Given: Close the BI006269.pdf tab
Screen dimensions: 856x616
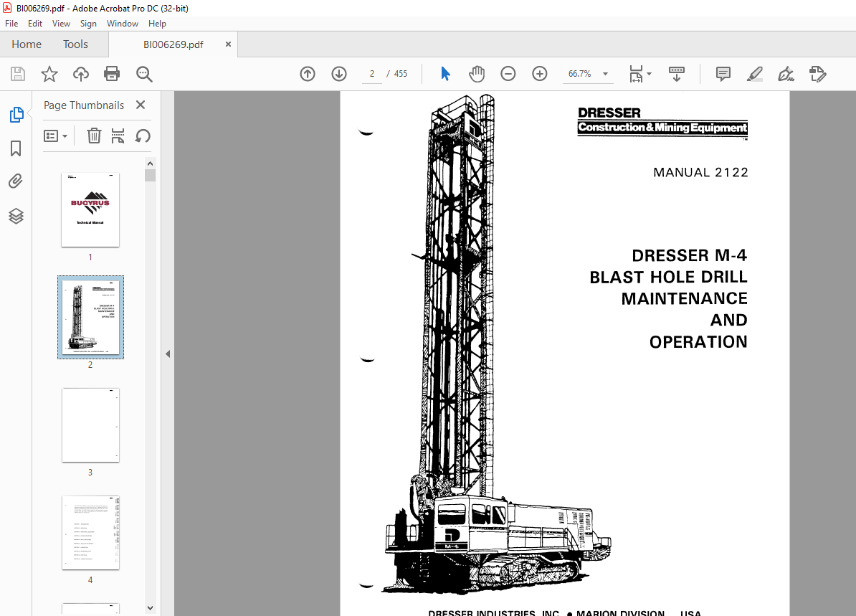Looking at the screenshot, I should point(228,44).
